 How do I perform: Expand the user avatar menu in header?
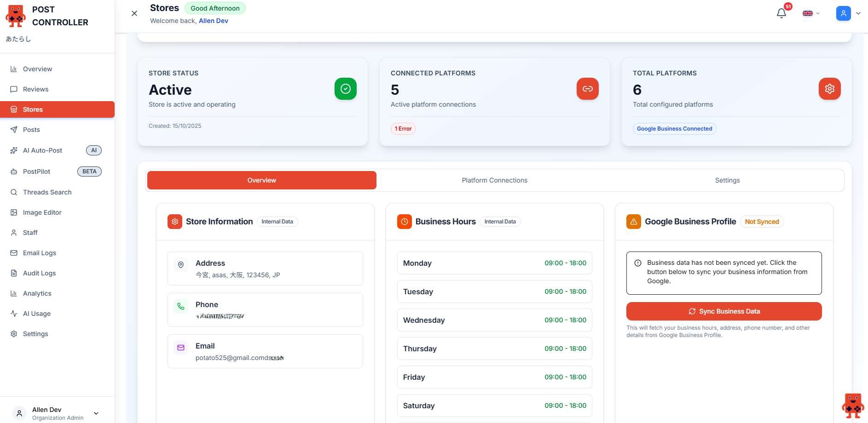coord(848,13)
